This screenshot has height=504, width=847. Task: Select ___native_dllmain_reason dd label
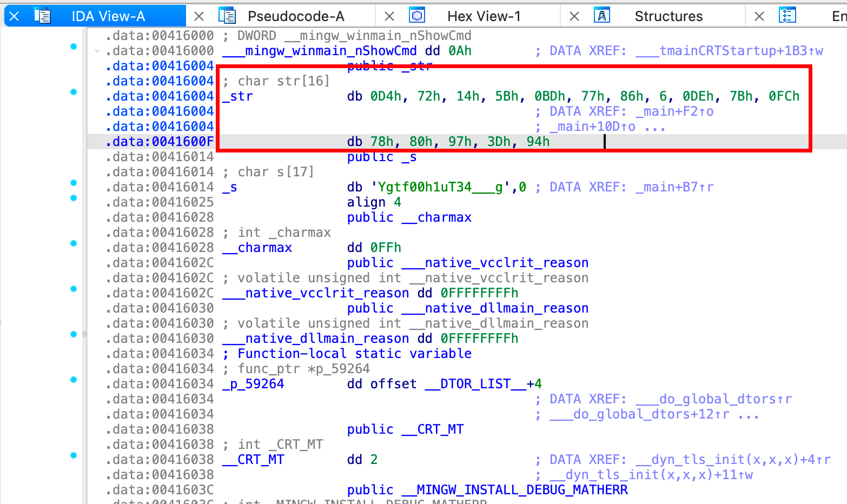[x=316, y=339]
